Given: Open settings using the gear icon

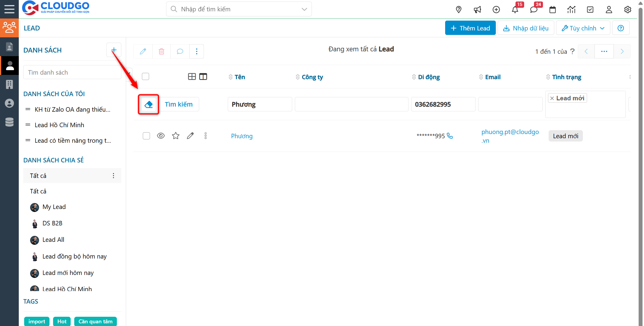Looking at the screenshot, I should pyautogui.click(x=627, y=10).
